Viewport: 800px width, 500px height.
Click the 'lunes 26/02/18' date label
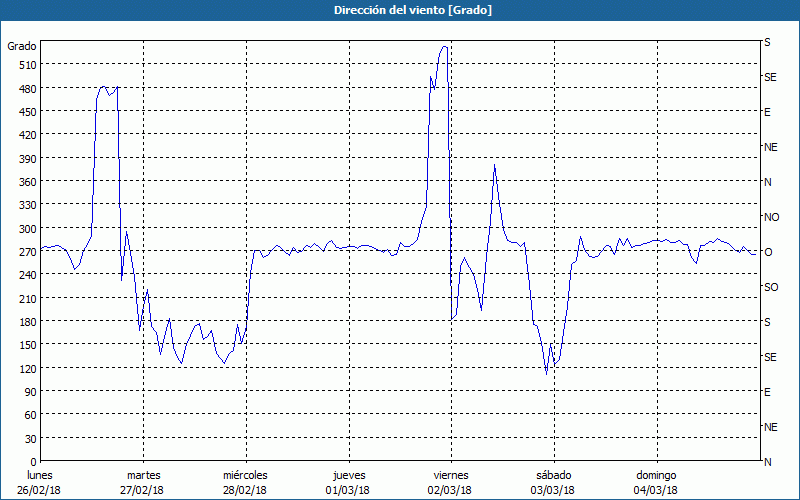click(x=40, y=482)
